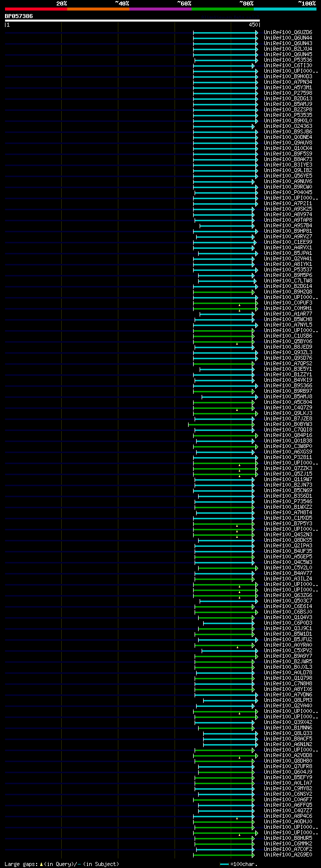The image size is (321, 868).
Task: Open hit UniRef100_P53536
Action: pos(288,60)
